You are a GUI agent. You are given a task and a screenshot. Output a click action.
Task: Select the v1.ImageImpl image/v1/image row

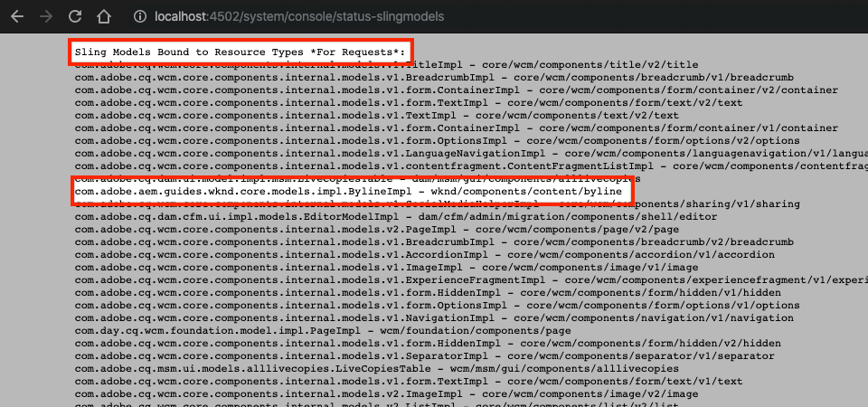(386, 268)
